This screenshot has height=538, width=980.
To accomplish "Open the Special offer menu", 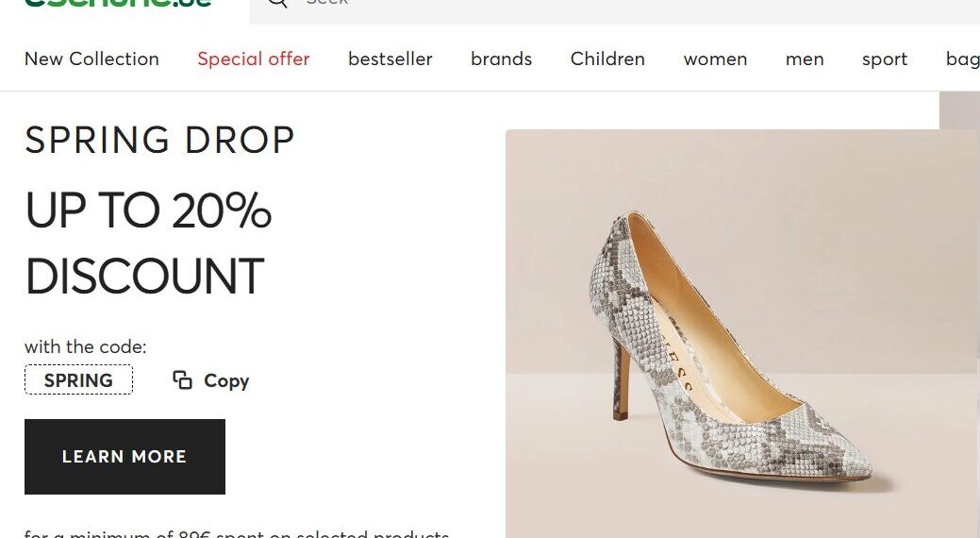I will (254, 59).
